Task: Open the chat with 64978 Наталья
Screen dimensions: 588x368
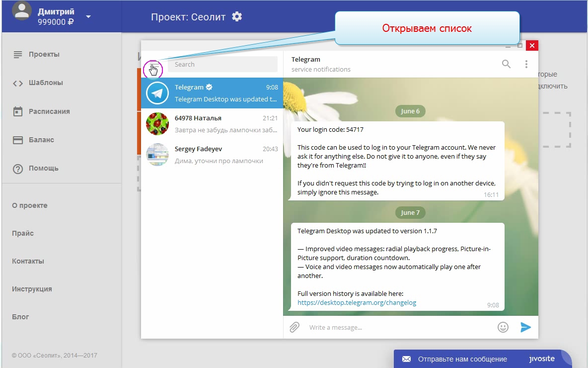Action: pos(212,124)
